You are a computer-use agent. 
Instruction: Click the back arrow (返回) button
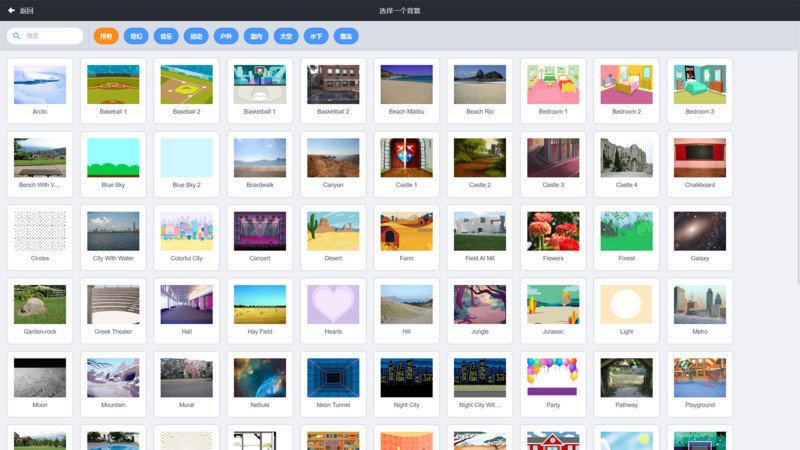click(x=20, y=11)
